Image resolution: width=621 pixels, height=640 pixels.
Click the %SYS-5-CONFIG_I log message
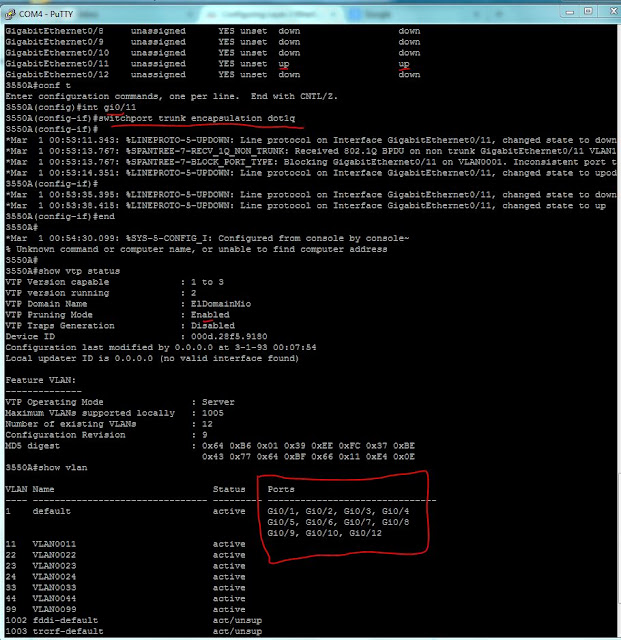click(207, 238)
